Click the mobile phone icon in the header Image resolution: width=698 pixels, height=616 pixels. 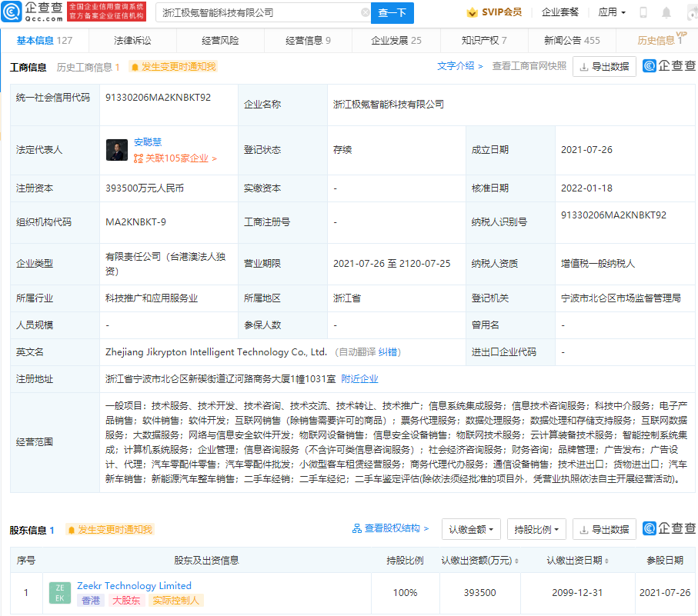pyautogui.click(x=643, y=13)
